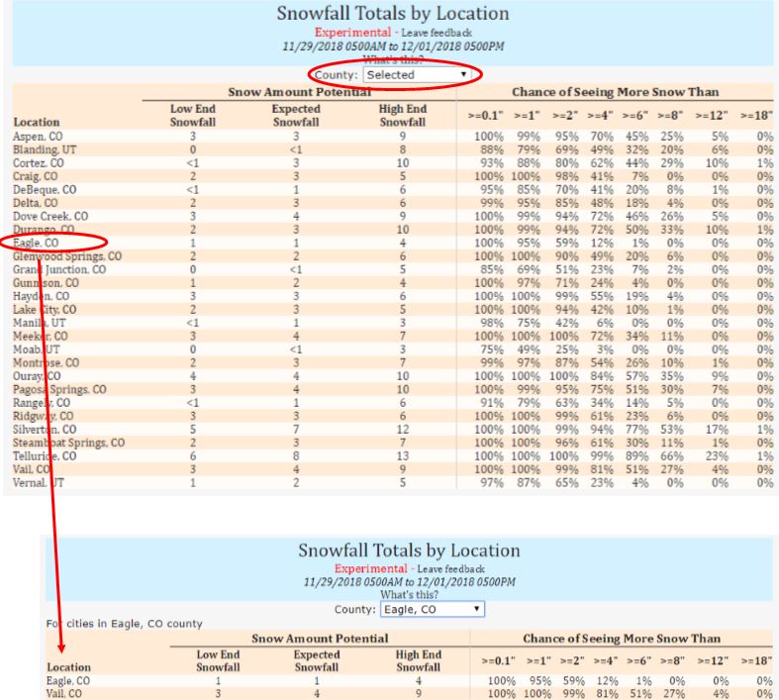Viewport: 779px width, 700px height.
Task: Click the 17% value in Silverton's row
Action: pyautogui.click(x=717, y=430)
